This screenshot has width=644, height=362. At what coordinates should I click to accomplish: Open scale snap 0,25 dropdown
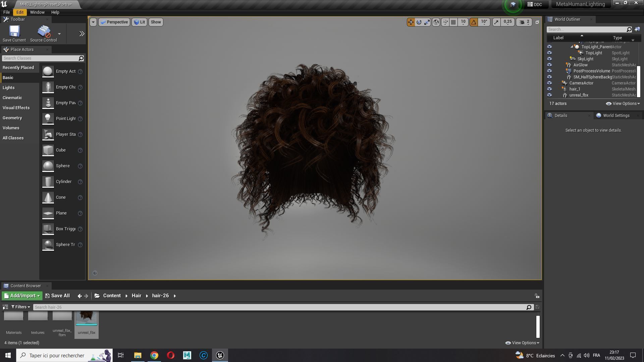507,22
